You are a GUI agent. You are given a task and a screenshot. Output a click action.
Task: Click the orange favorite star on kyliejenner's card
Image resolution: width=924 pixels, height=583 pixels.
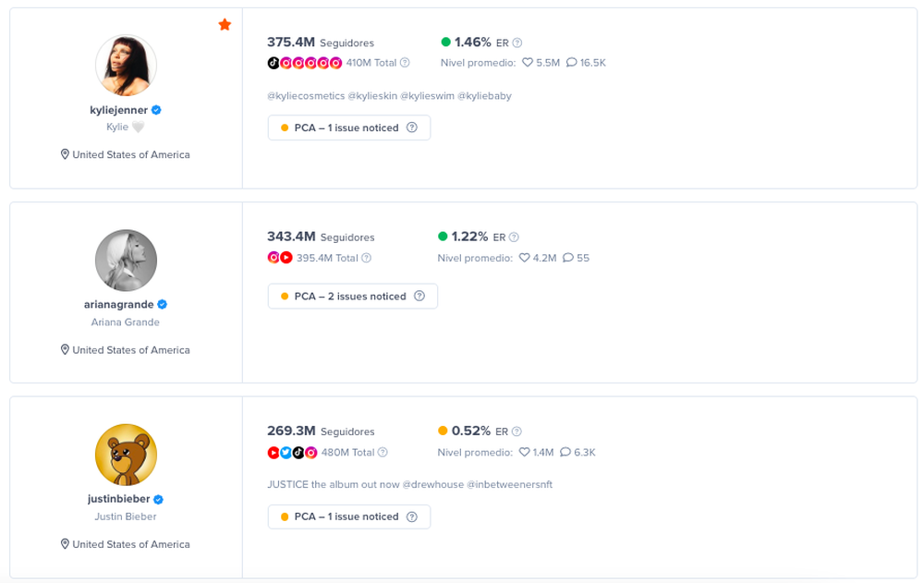coord(225,24)
